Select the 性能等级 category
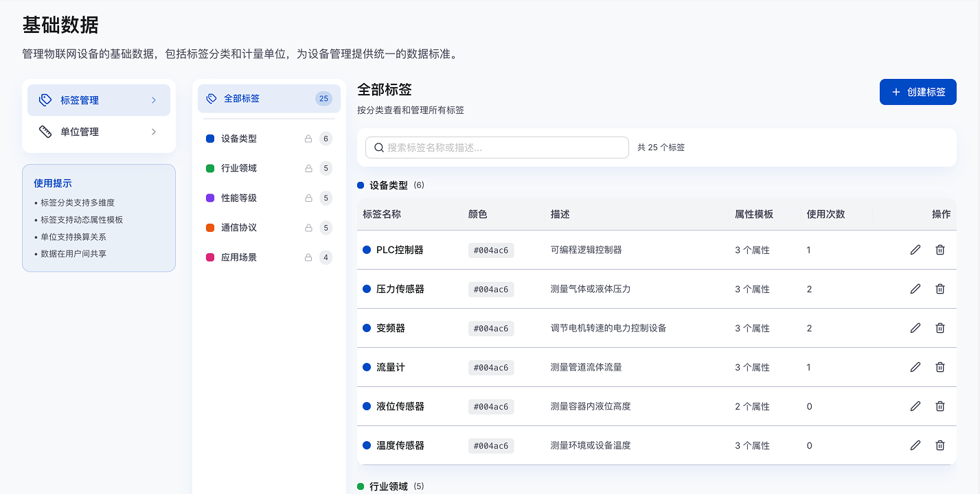 [269, 198]
